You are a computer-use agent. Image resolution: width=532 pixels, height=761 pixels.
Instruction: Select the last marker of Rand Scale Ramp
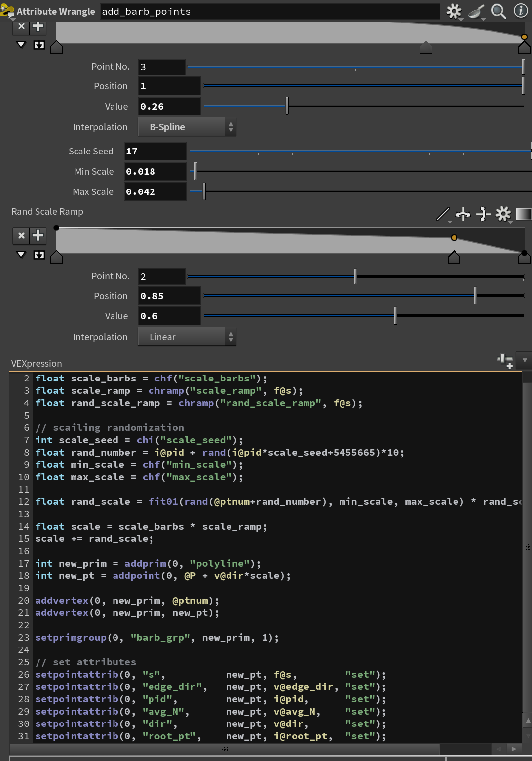tap(524, 257)
